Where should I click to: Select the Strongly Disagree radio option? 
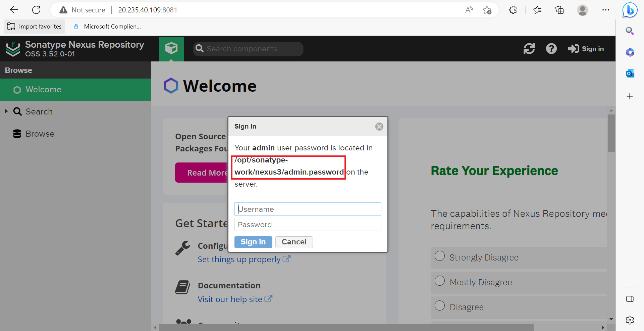point(439,256)
